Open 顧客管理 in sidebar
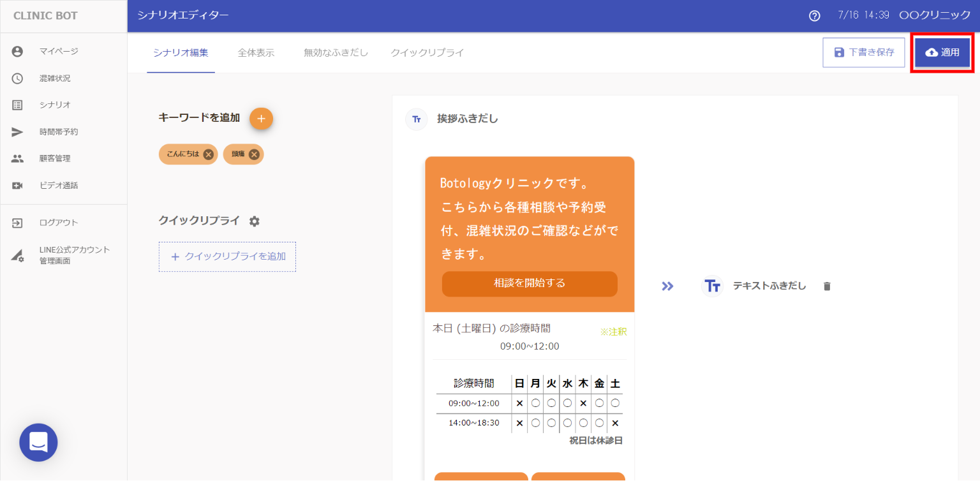 coord(55,159)
